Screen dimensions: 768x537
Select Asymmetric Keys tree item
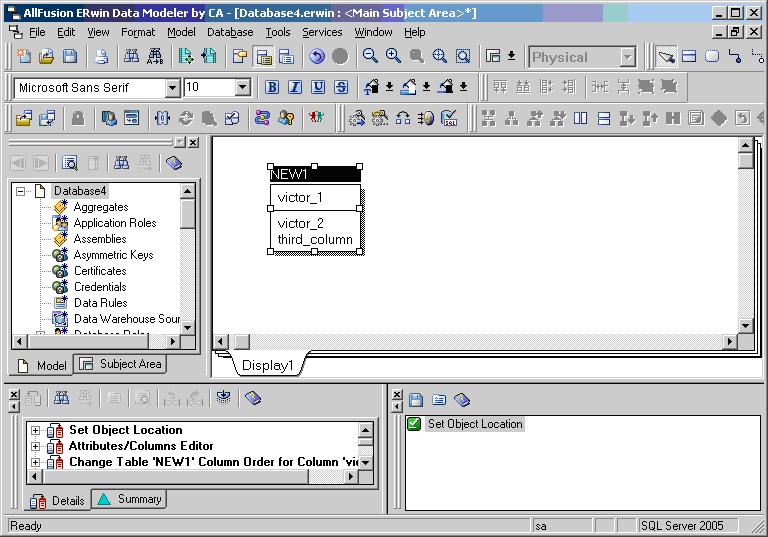113,255
